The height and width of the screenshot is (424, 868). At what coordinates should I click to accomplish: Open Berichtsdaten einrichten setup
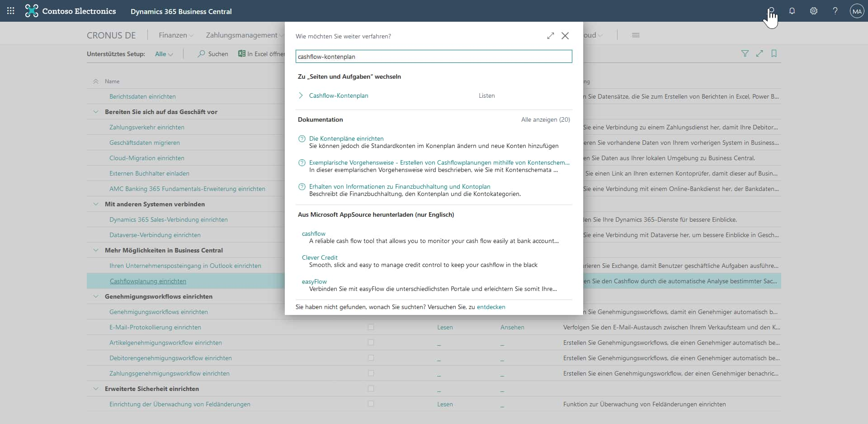pos(142,96)
